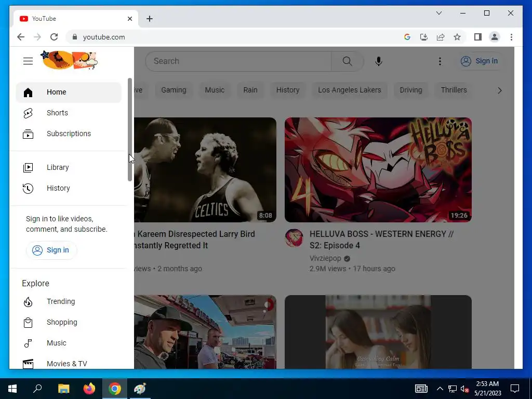This screenshot has height=399, width=532.
Task: Open a new tab with plus button
Action: tap(149, 19)
